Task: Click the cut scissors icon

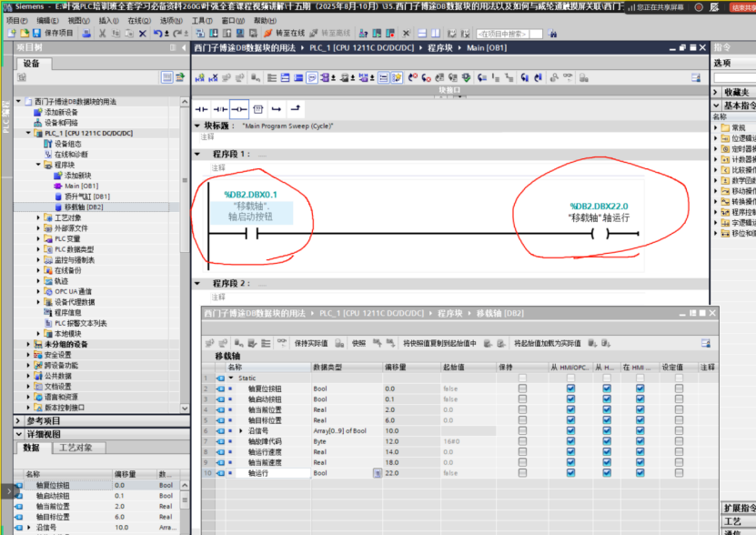Action: coord(102,34)
